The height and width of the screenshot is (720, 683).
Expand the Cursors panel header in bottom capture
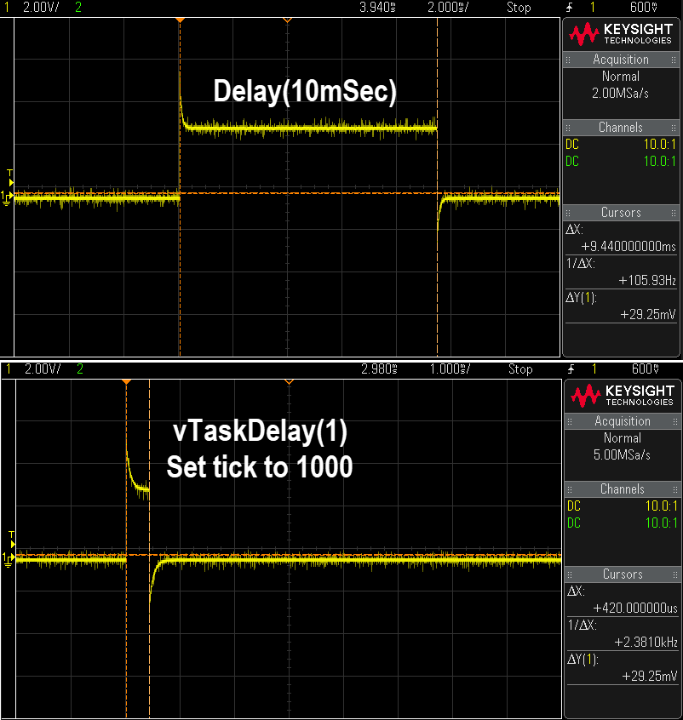pyautogui.click(x=621, y=574)
